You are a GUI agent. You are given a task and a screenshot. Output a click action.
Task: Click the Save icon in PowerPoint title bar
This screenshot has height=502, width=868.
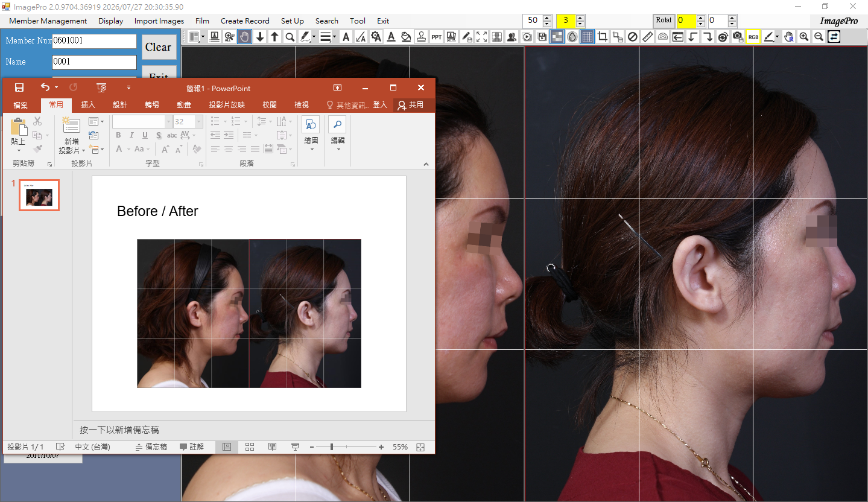19,87
